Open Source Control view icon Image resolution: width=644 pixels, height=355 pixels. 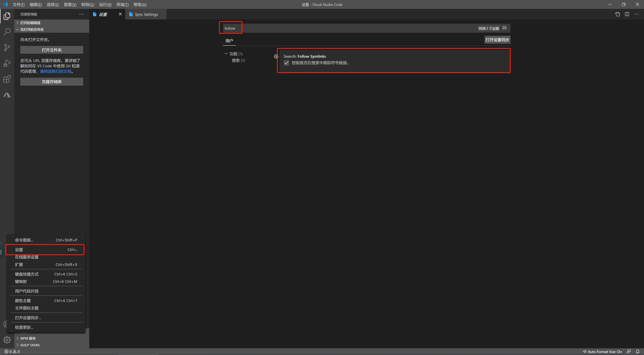tap(7, 47)
